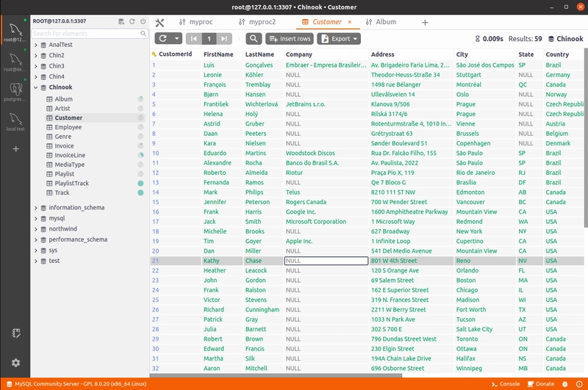Select the mysql database in tree
The width and height of the screenshot is (588, 390).
[57, 218]
